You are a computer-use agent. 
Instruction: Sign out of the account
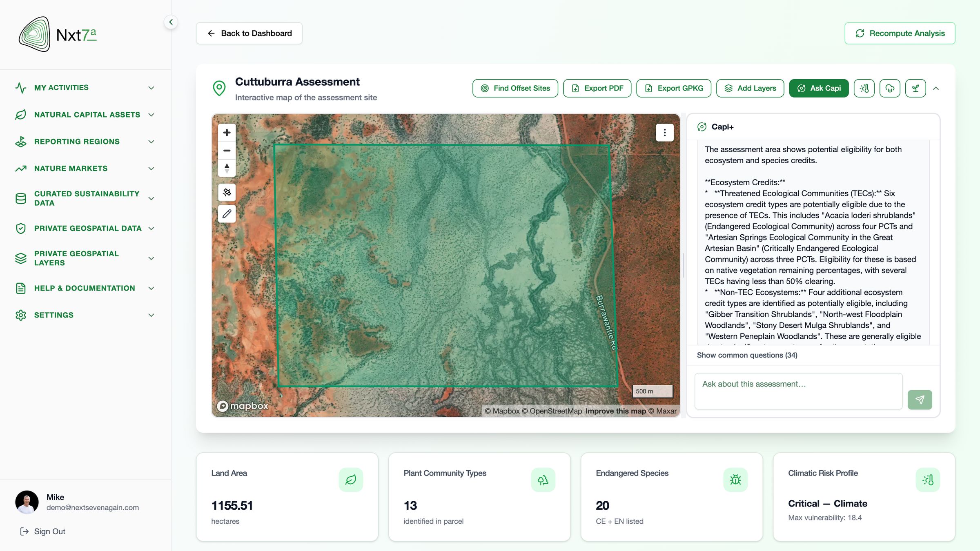tap(42, 531)
